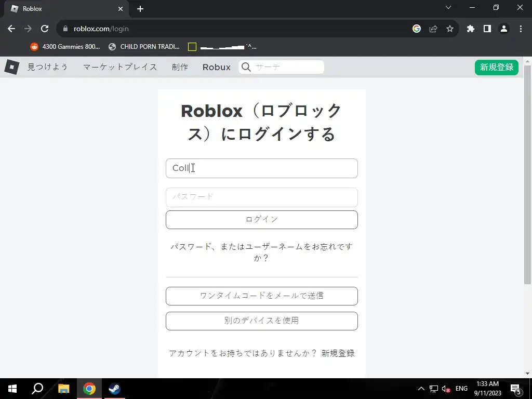Click the forgot password or username link

[x=261, y=252]
